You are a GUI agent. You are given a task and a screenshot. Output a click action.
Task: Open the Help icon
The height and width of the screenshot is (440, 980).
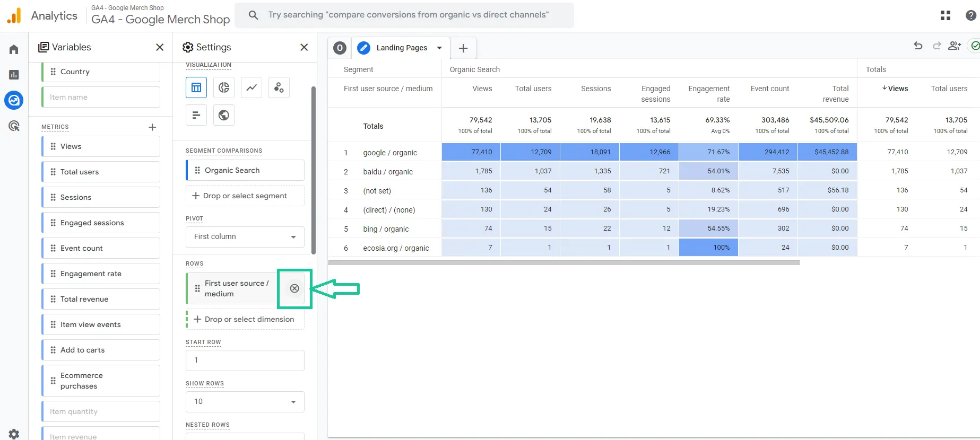(971, 15)
